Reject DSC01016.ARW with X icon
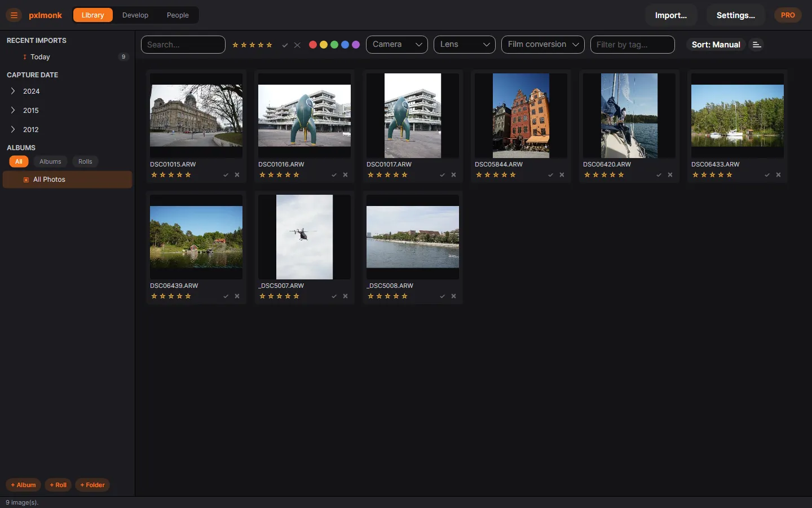The width and height of the screenshot is (812, 508). (345, 175)
